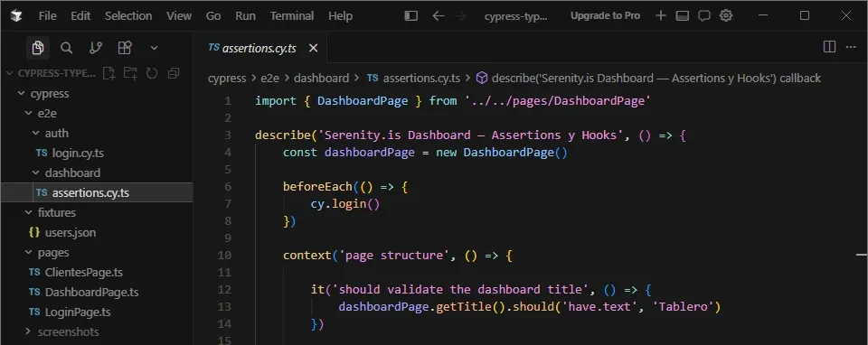868x345 pixels.
Task: Click e2e in the breadcrumb
Action: (x=269, y=79)
